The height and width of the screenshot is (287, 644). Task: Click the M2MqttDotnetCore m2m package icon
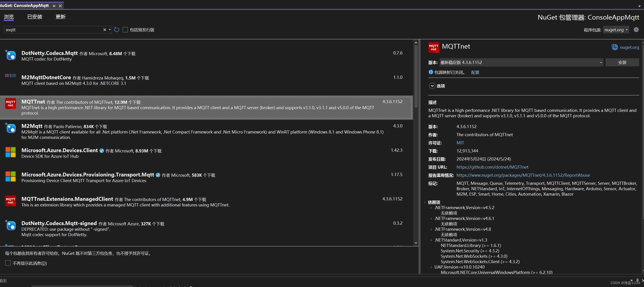(11, 75)
